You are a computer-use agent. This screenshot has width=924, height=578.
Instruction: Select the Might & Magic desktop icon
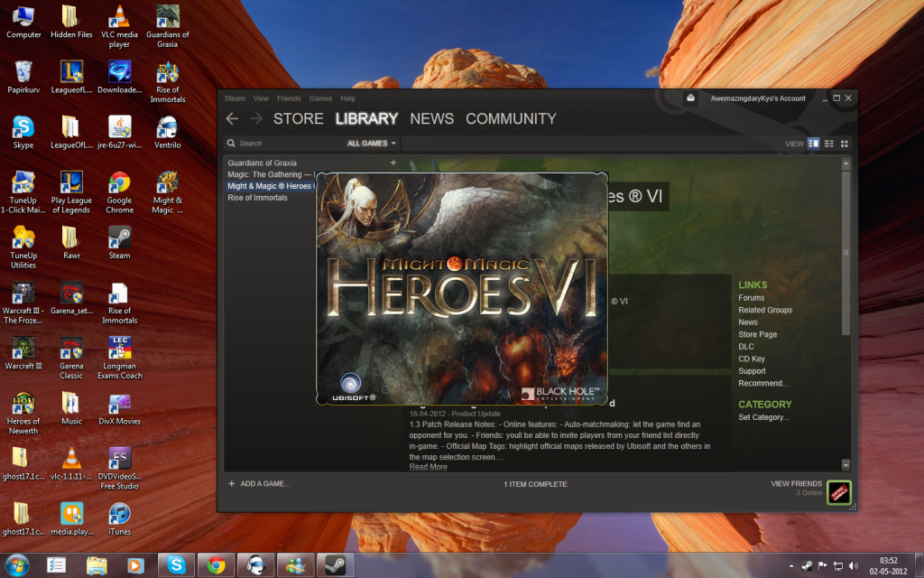coord(167,193)
